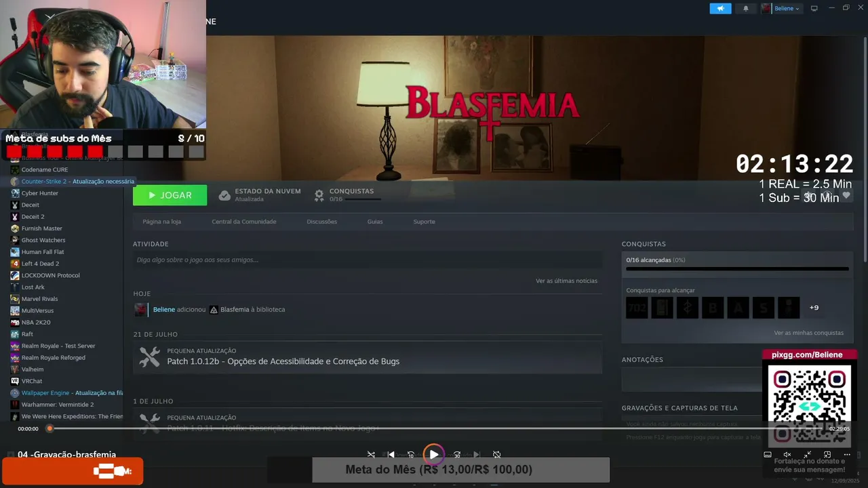868x488 pixels.
Task: Click the Valheim game icon
Action: tap(15, 369)
